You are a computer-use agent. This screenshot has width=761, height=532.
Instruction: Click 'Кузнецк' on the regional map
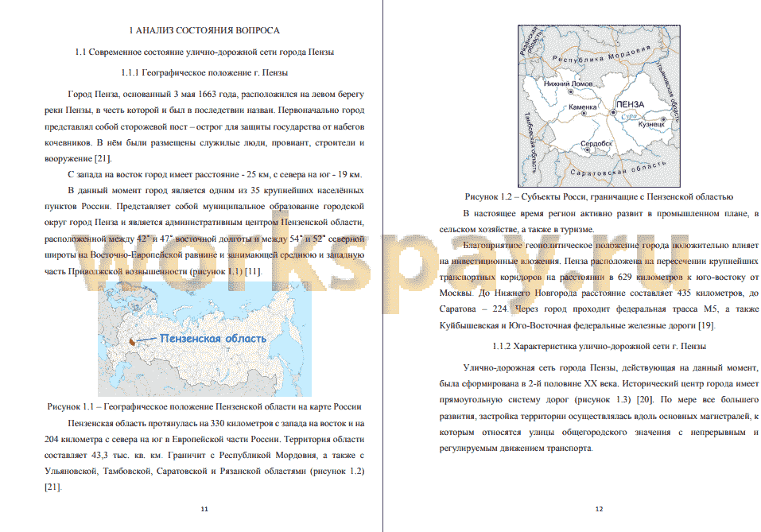pos(650,124)
